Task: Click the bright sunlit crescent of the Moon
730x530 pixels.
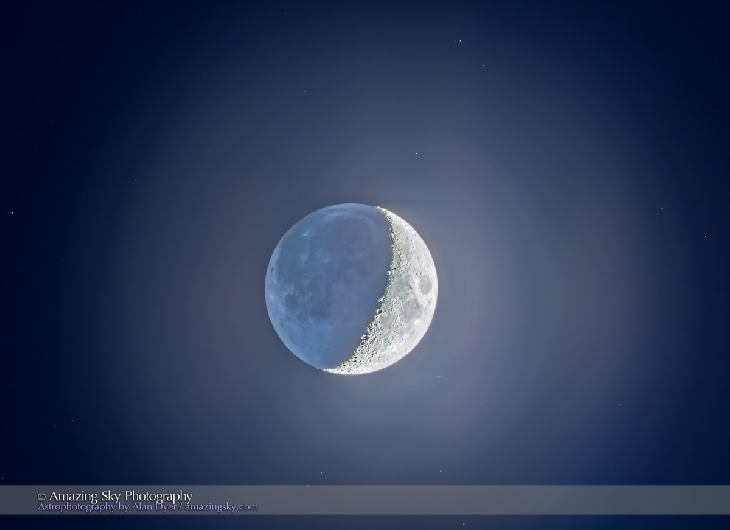Action: [x=412, y=300]
